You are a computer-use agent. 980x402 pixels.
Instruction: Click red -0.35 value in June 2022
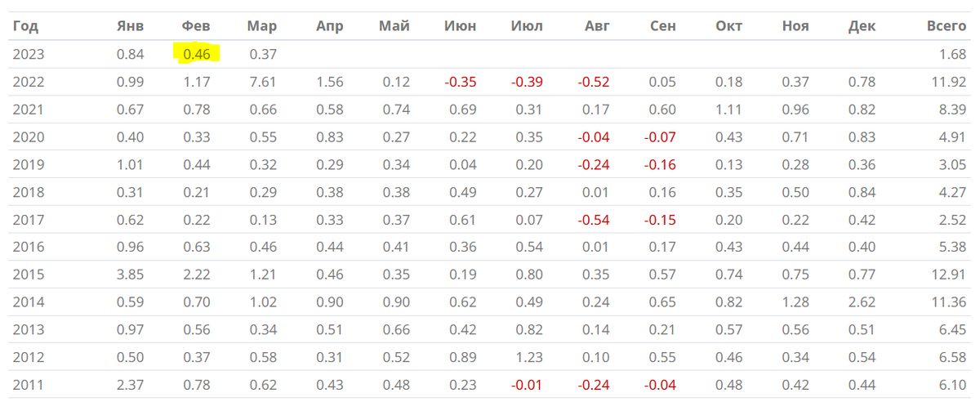(x=461, y=82)
